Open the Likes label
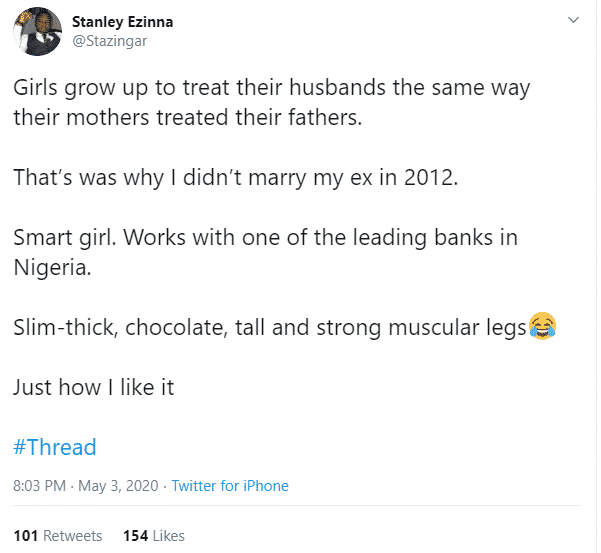This screenshot has width=601, height=553. pyautogui.click(x=169, y=536)
